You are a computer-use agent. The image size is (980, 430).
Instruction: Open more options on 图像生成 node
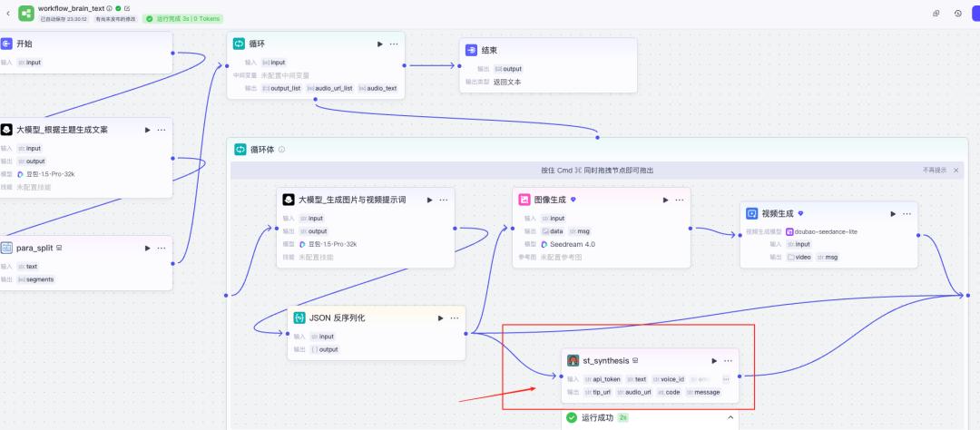click(680, 200)
